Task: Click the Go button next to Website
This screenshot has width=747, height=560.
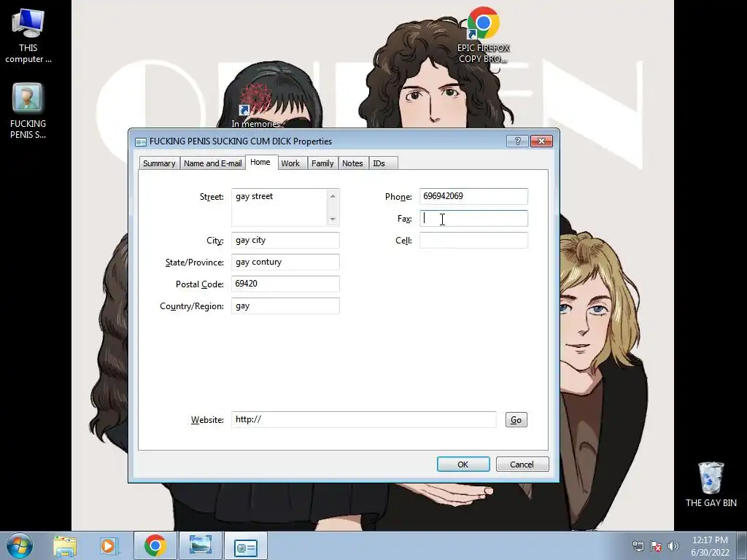Action: tap(516, 419)
